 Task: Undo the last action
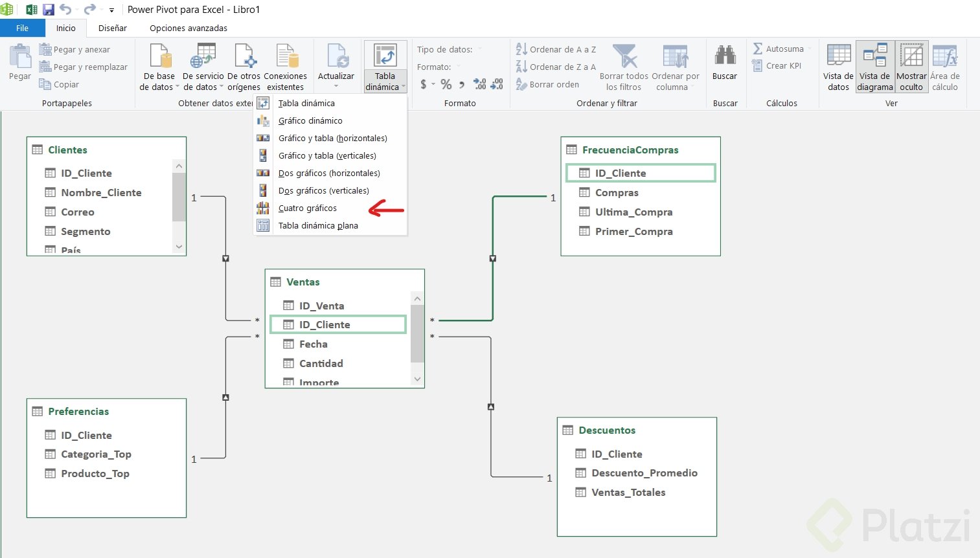click(65, 10)
